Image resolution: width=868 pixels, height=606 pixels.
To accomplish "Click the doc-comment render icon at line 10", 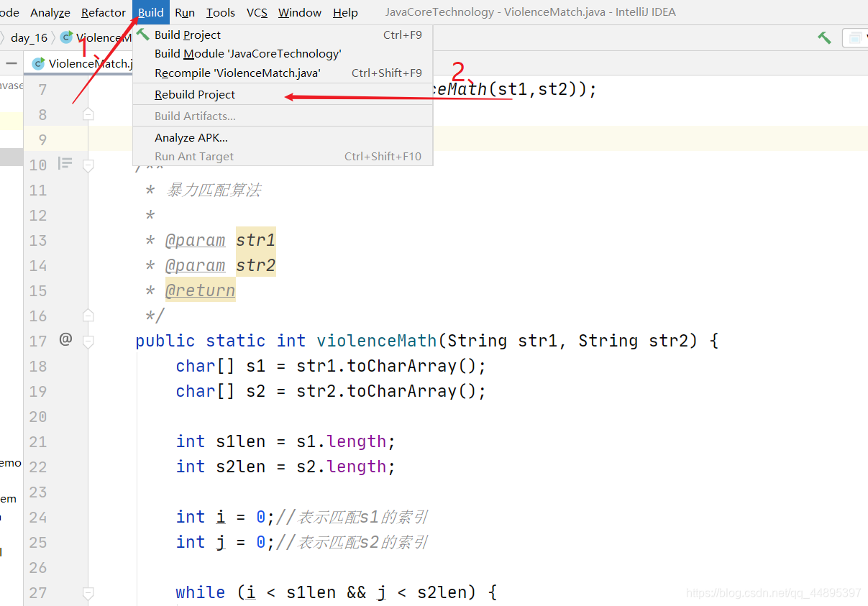I will [65, 164].
